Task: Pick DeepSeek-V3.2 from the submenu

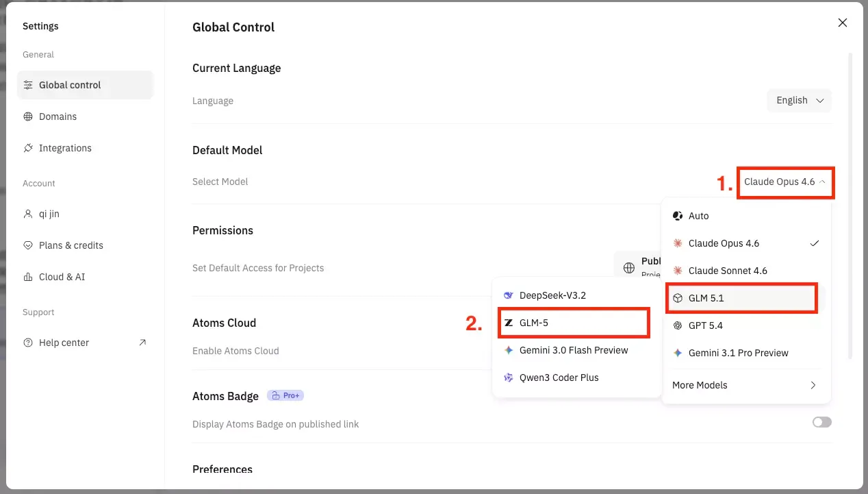Action: (577, 295)
